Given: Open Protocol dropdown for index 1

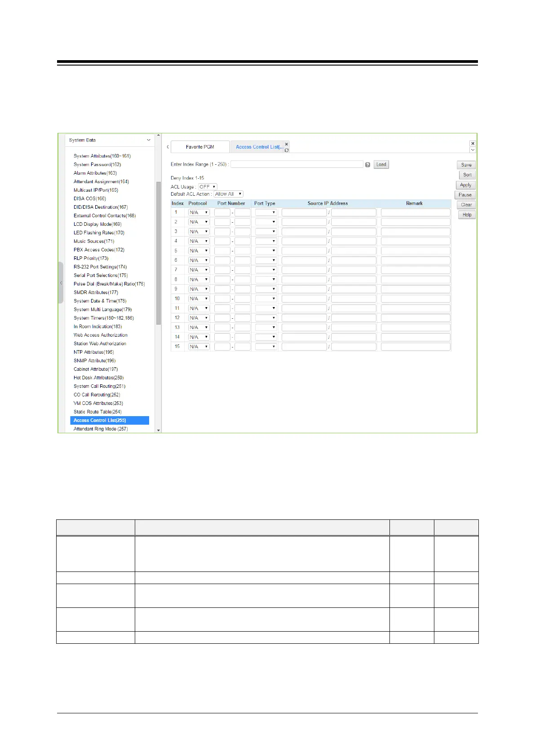Looking at the screenshot, I should pyautogui.click(x=199, y=212).
